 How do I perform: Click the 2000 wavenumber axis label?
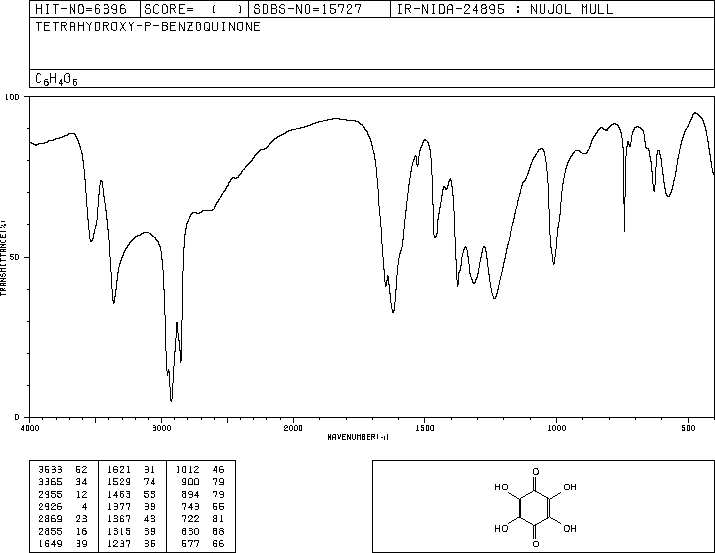click(x=293, y=428)
